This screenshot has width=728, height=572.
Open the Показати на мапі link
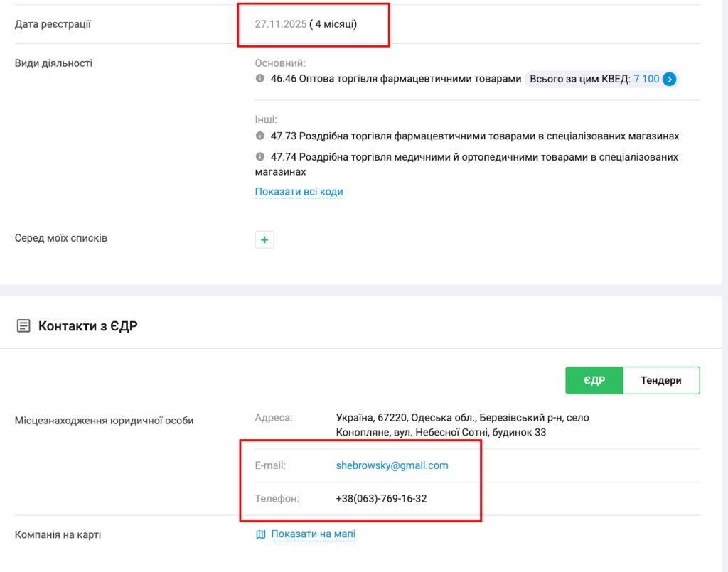tap(313, 534)
